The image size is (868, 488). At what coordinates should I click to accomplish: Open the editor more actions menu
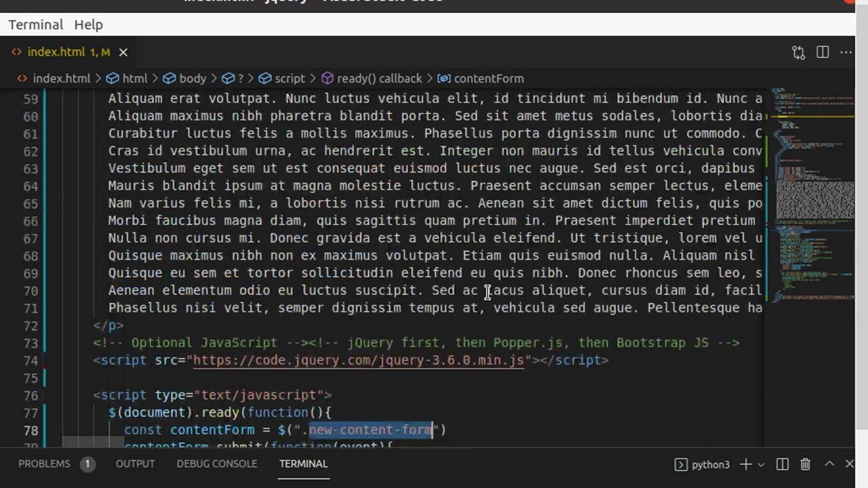(846, 52)
